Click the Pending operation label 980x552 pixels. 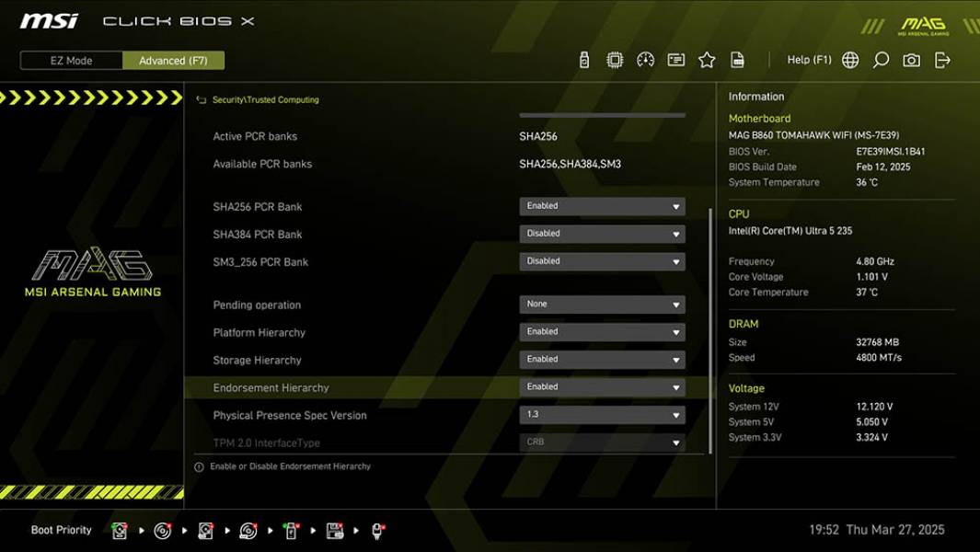tap(257, 305)
